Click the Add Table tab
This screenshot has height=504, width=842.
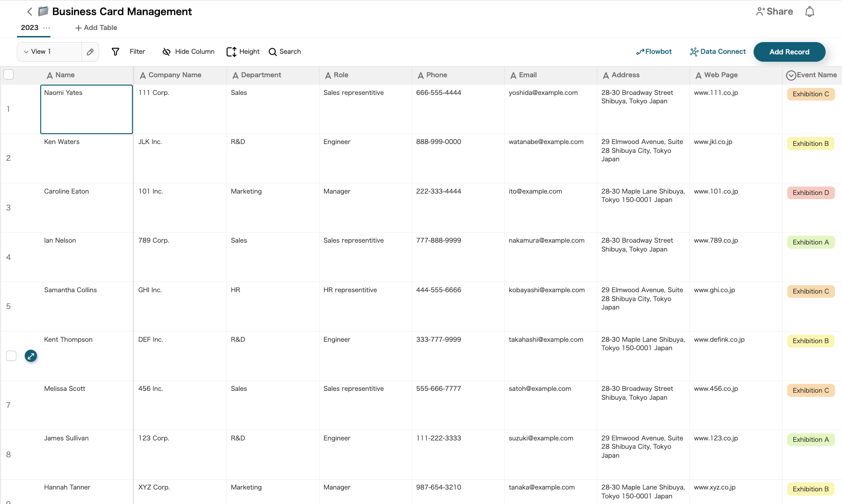[x=96, y=28]
